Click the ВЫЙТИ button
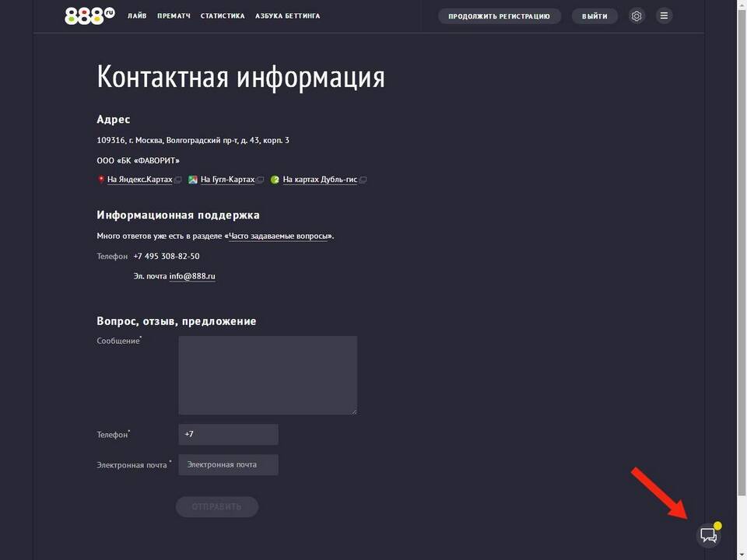This screenshot has height=560, width=747. tap(594, 16)
